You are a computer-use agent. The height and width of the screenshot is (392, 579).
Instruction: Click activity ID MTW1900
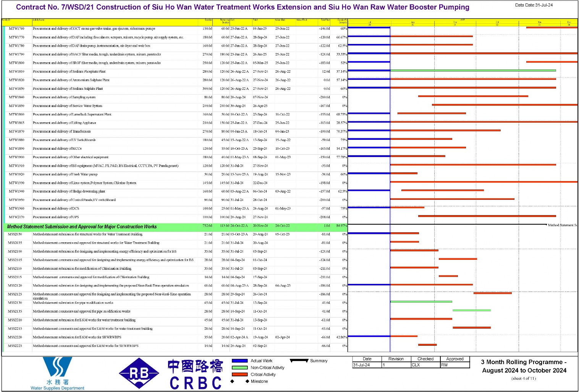tap(16, 157)
